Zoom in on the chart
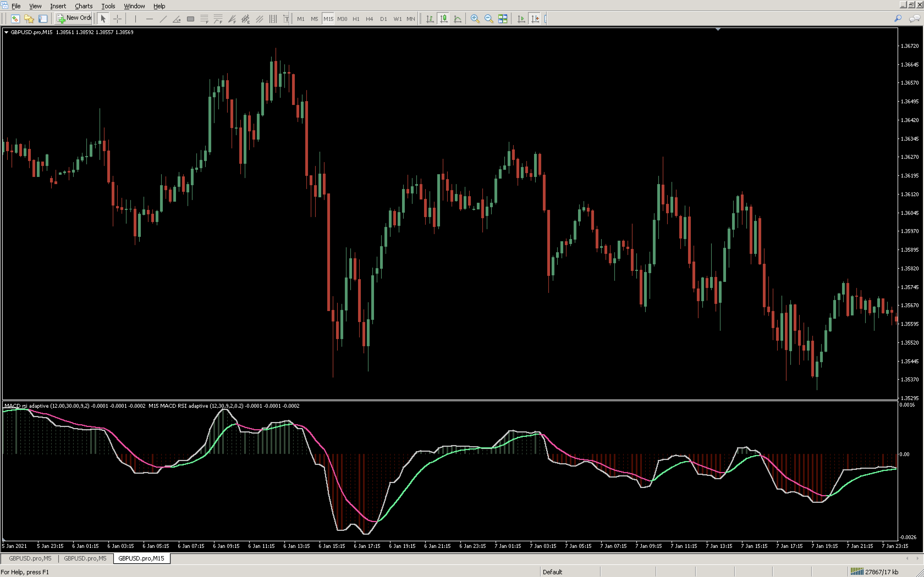 click(475, 18)
